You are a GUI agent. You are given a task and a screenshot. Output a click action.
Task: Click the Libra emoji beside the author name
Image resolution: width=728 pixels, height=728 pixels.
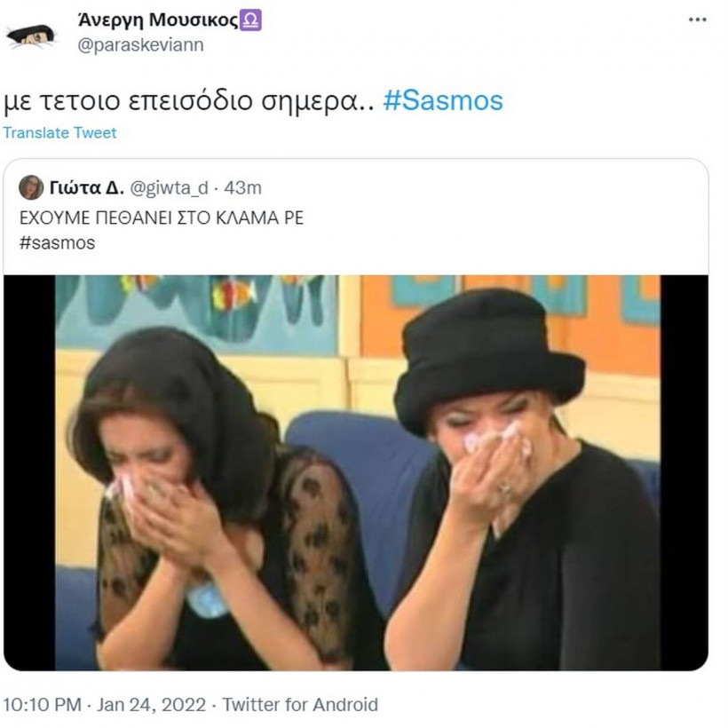coord(252,20)
